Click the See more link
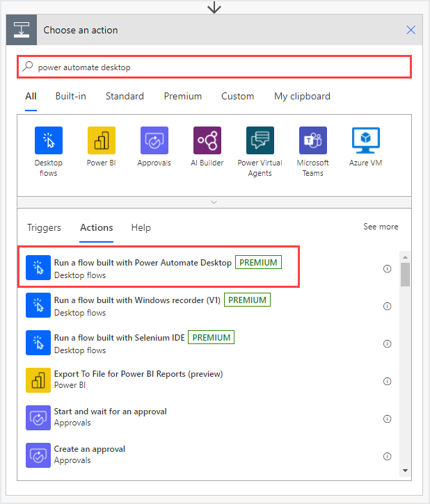Viewport: 430px width, 504px height. click(381, 227)
